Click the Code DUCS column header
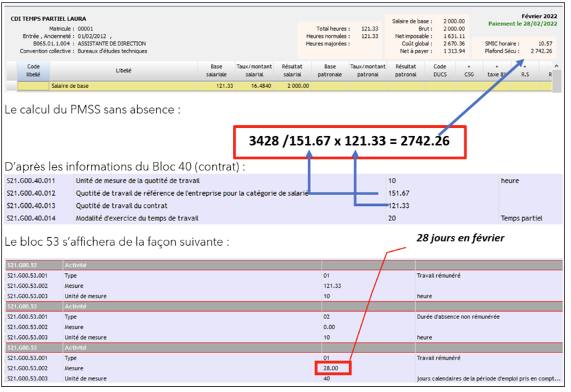571x392 pixels. point(440,71)
